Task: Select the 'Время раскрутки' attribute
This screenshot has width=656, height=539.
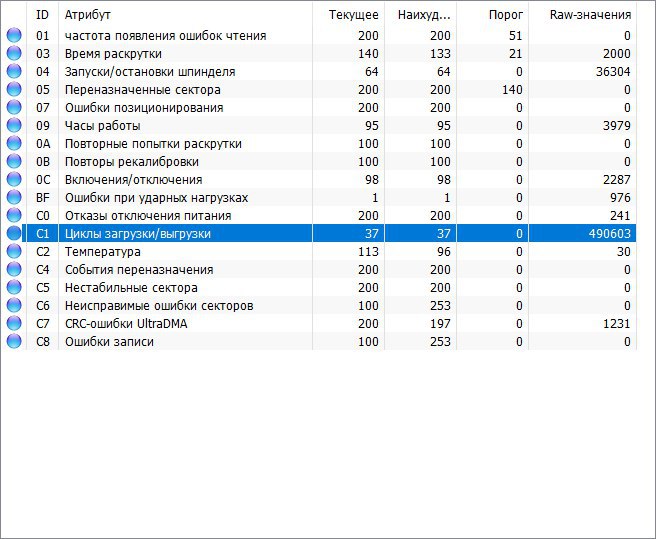Action: click(113, 54)
